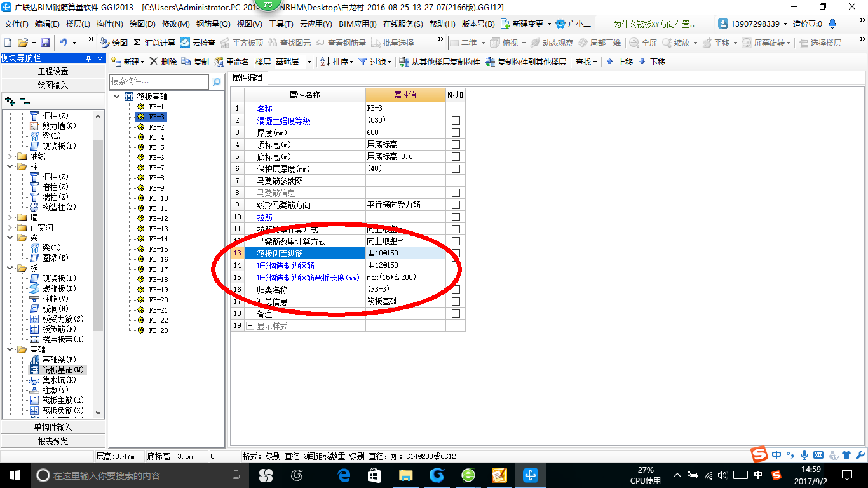868x488 pixels.
Task: Toggle checkbox for 马凳筋数量计算方式 row
Action: (x=456, y=241)
